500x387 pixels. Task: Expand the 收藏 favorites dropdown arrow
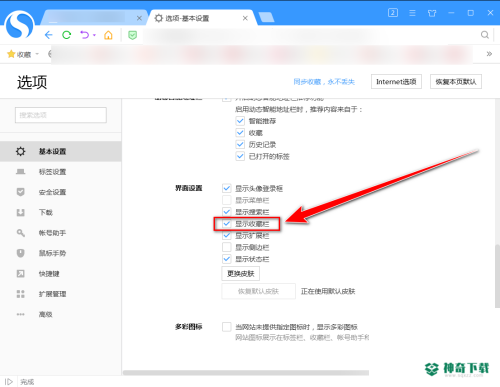(37, 54)
